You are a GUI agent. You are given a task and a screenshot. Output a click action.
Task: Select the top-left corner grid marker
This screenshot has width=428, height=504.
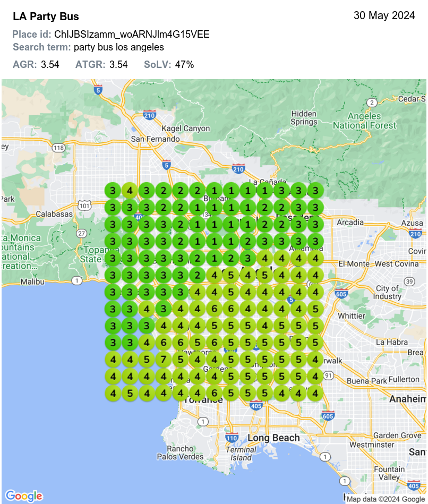click(x=112, y=190)
